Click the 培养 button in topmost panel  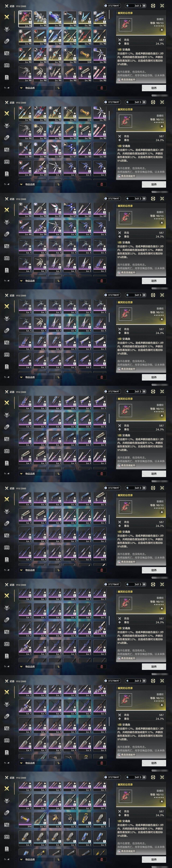click(154, 88)
